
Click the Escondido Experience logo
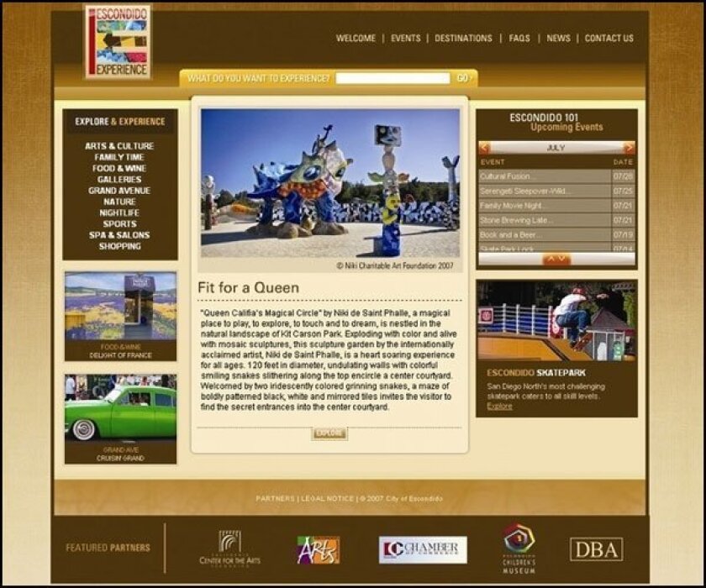click(118, 42)
